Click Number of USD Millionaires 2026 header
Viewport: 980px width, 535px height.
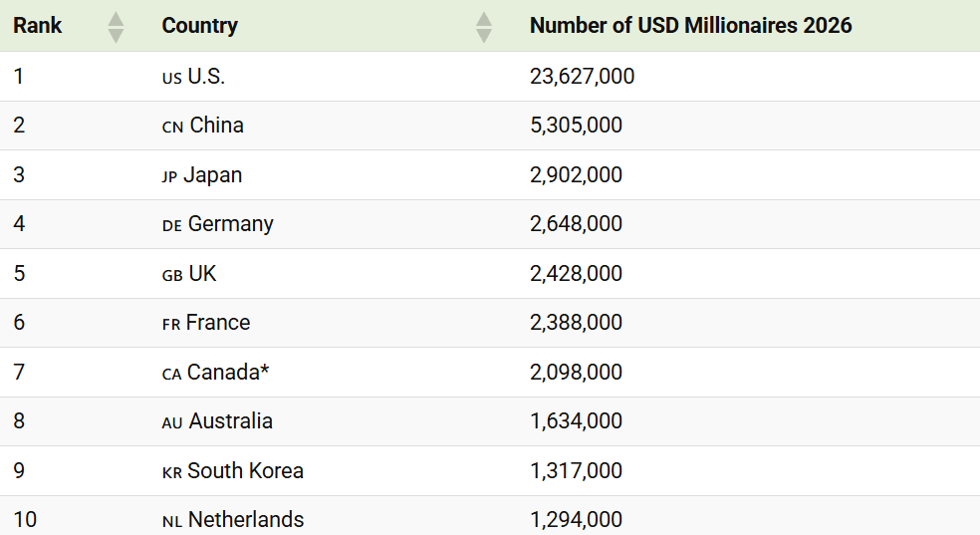point(690,26)
